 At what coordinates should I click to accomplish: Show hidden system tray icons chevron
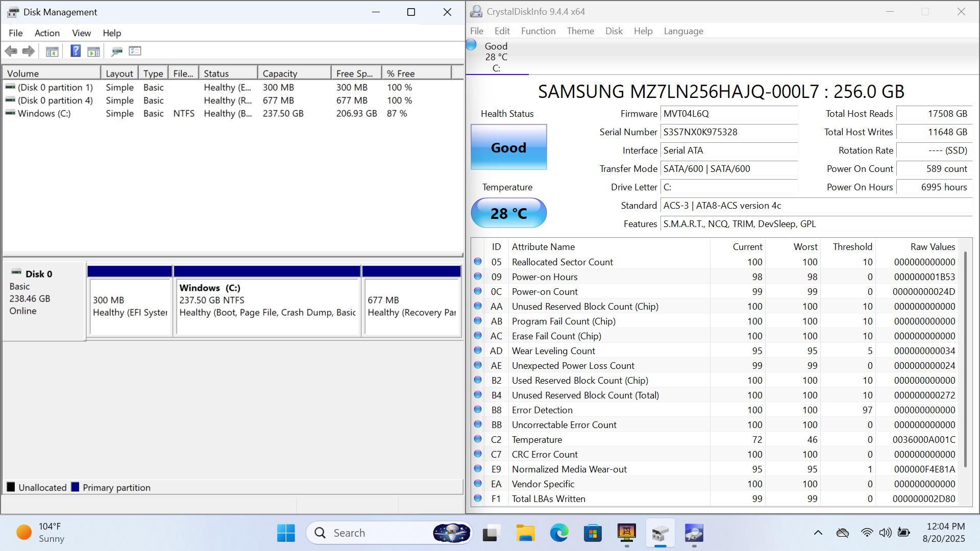[818, 533]
